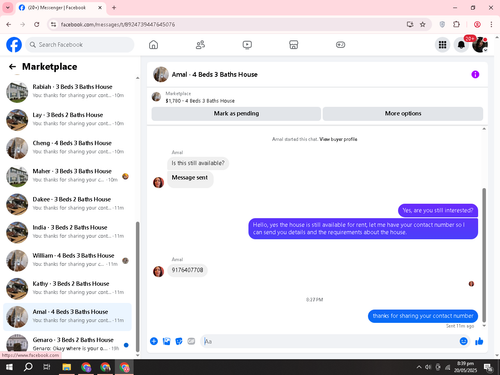Open Genaro 3 Beds 2 Baths chat
500x375 pixels.
(x=68, y=344)
